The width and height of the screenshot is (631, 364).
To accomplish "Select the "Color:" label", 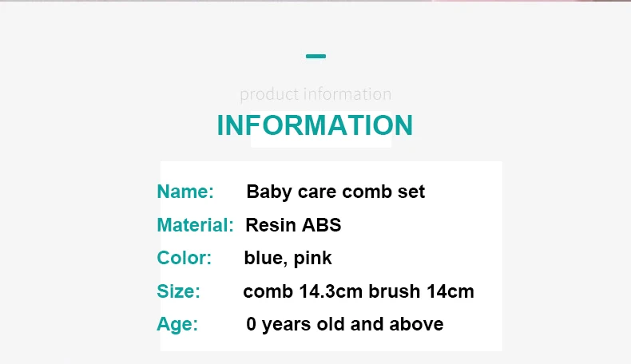I will 185,258.
